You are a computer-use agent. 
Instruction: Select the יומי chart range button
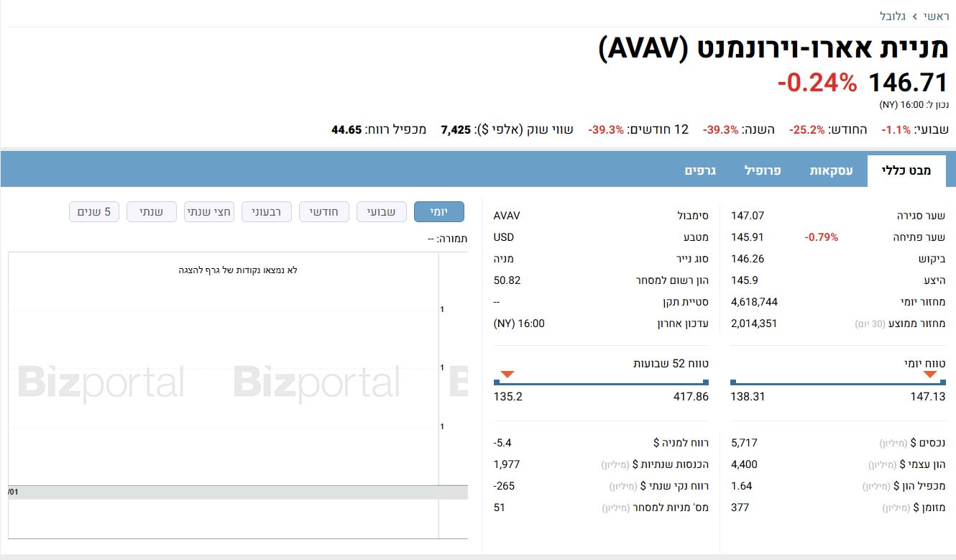click(439, 212)
